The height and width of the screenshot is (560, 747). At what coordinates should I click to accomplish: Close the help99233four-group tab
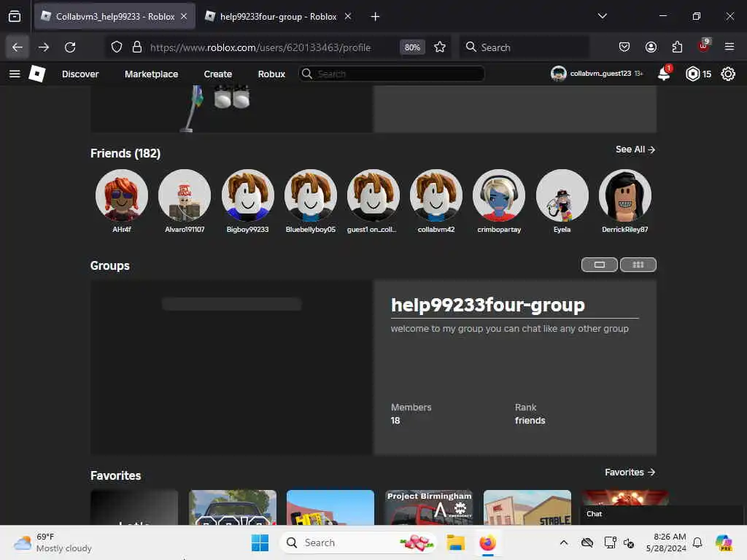click(x=348, y=16)
